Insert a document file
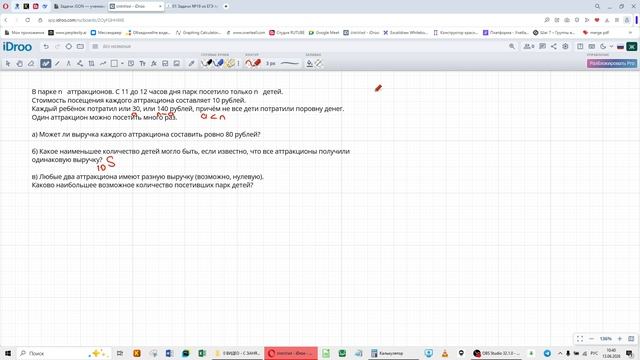 [x=165, y=63]
